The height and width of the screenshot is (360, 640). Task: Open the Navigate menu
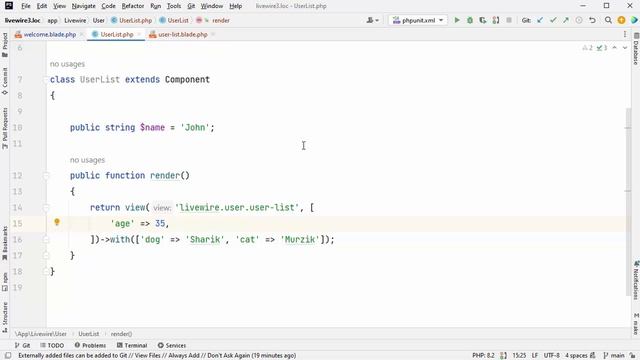pos(84,6)
